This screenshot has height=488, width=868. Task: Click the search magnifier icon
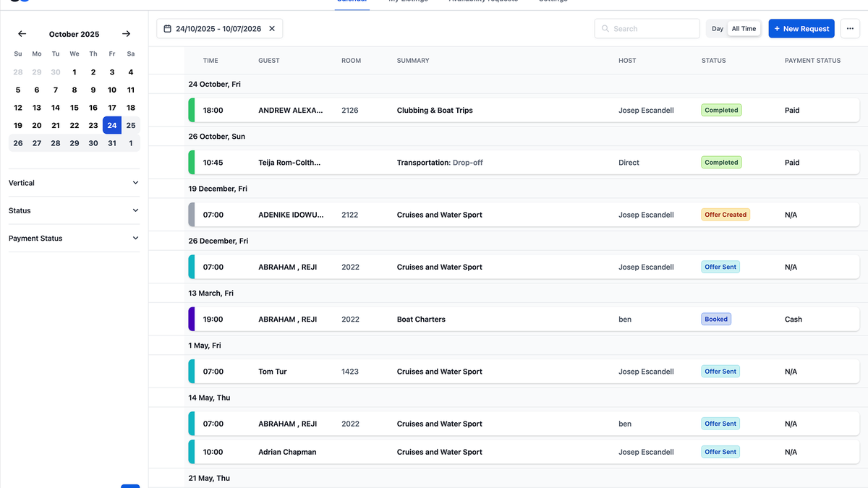(x=605, y=29)
